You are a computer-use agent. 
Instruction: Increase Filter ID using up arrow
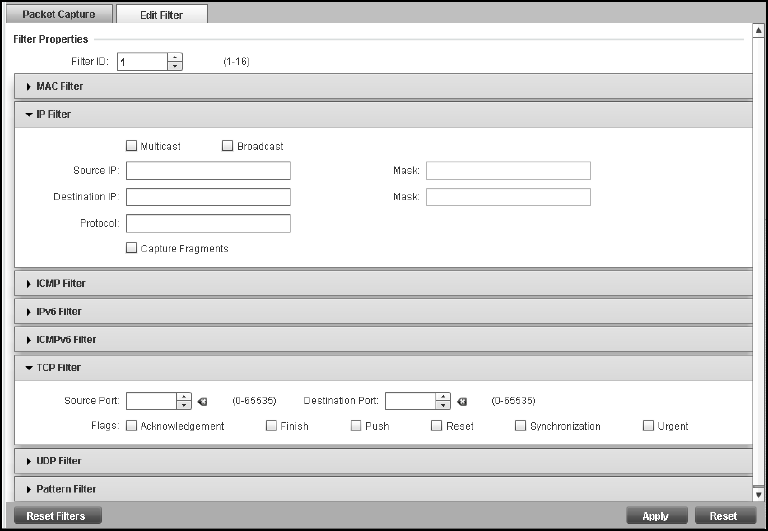[175, 57]
